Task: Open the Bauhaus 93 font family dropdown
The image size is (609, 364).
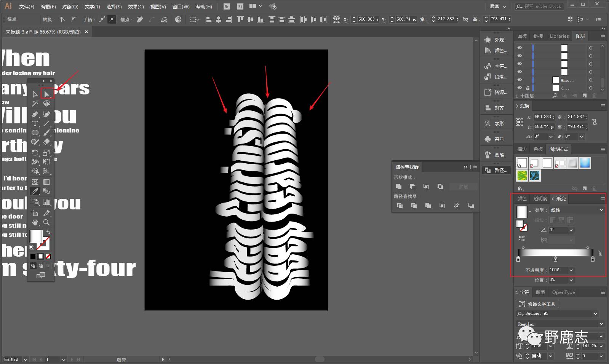Action: pos(595,314)
